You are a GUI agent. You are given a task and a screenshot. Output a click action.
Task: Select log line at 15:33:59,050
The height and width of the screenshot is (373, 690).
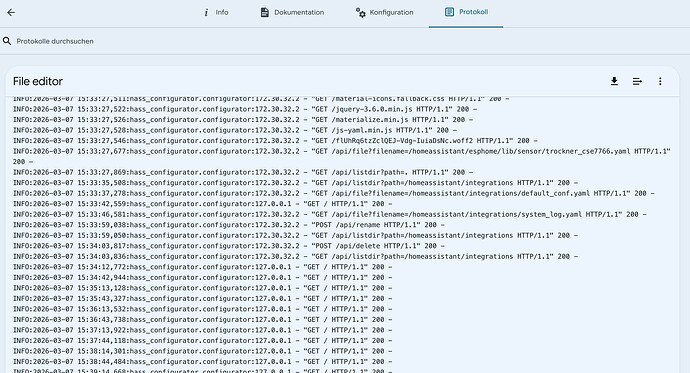[x=295, y=236]
